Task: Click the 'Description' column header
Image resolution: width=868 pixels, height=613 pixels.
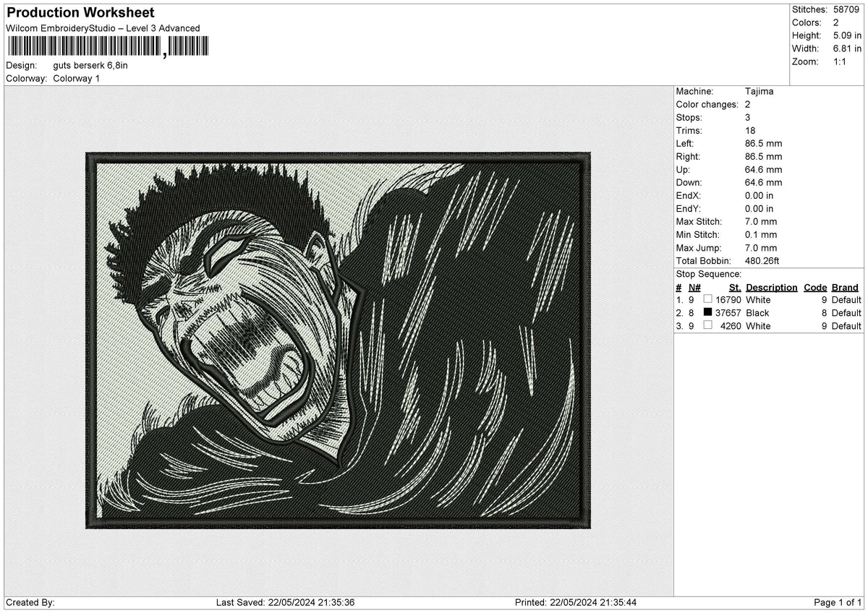Action: pyautogui.click(x=772, y=287)
